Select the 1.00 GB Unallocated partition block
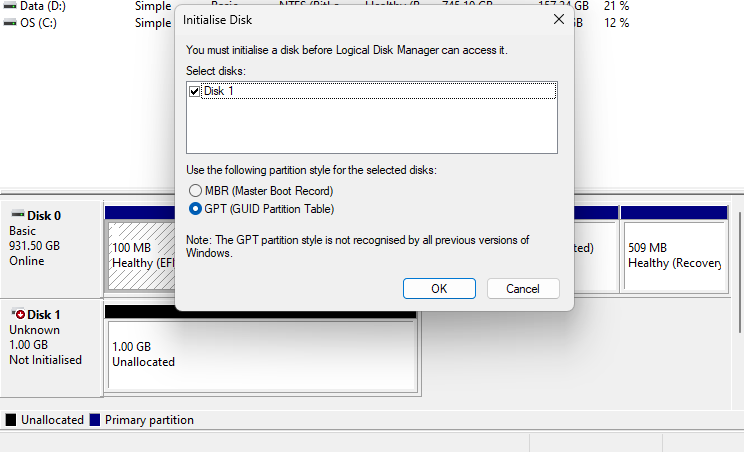The image size is (744, 452). [x=261, y=354]
